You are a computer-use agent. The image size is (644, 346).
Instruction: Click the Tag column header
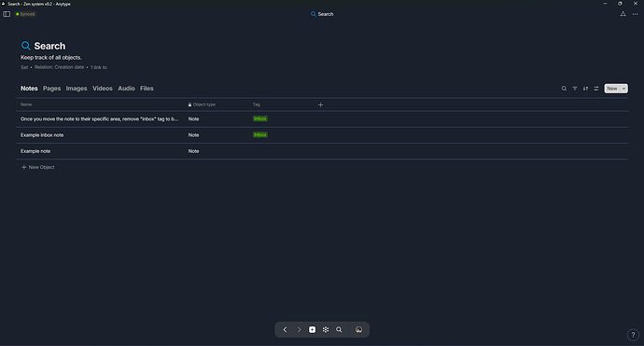pos(257,104)
